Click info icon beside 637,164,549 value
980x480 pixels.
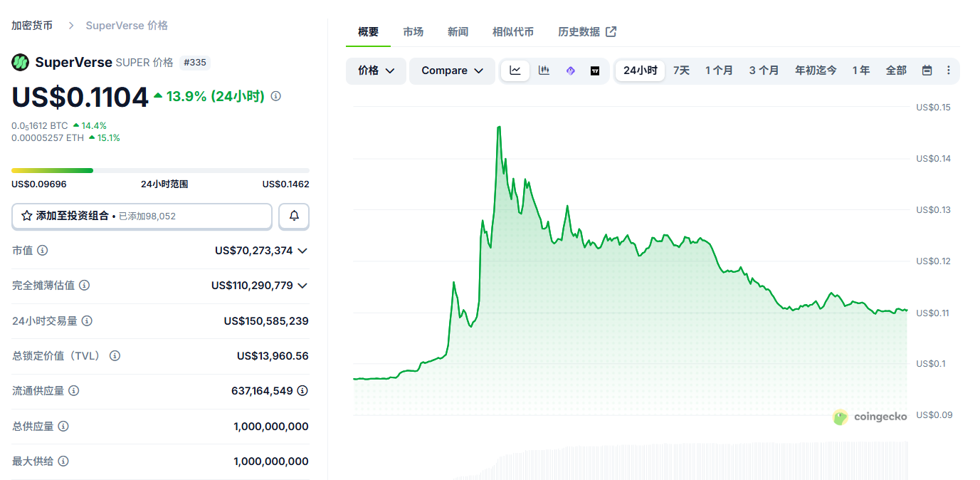(302, 391)
